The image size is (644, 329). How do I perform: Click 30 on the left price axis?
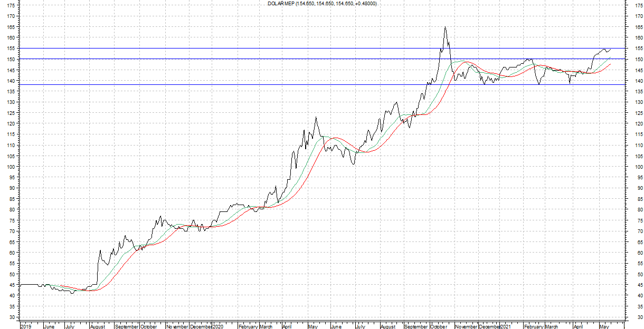[x=11, y=317]
